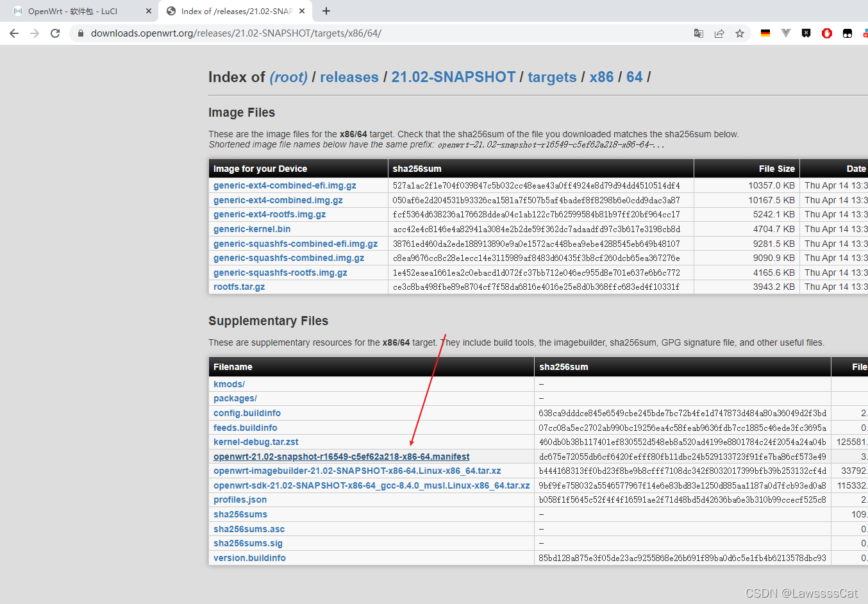Open the black mask extension icon
The height and width of the screenshot is (604, 868).
(847, 33)
